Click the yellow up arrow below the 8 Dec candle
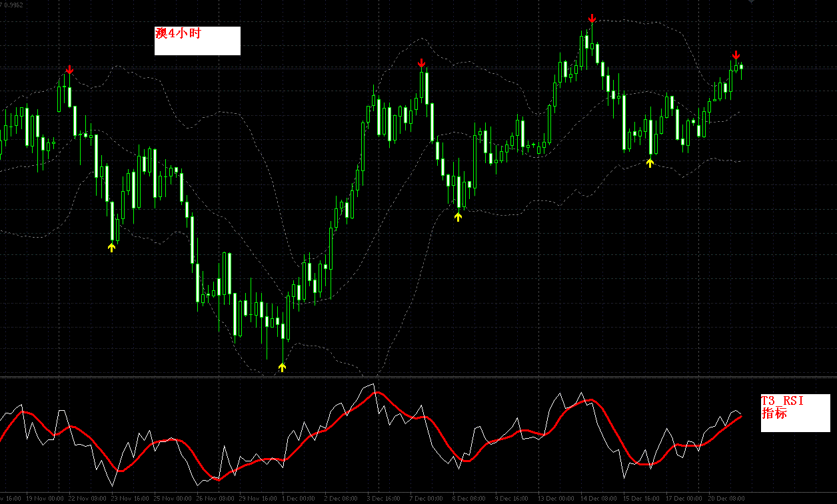Image resolution: width=837 pixels, height=504 pixels. pos(458,215)
